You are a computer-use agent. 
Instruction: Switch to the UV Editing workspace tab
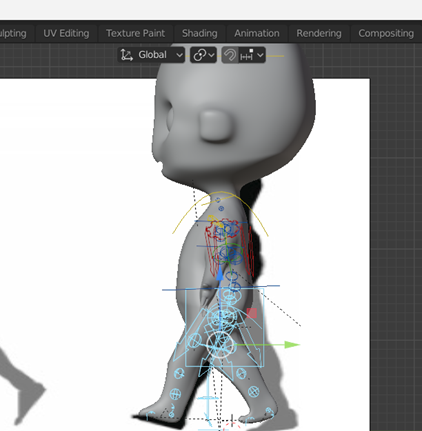coord(66,33)
